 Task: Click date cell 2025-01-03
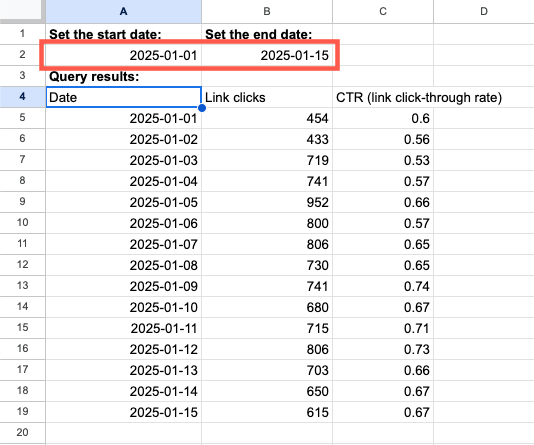(124, 160)
